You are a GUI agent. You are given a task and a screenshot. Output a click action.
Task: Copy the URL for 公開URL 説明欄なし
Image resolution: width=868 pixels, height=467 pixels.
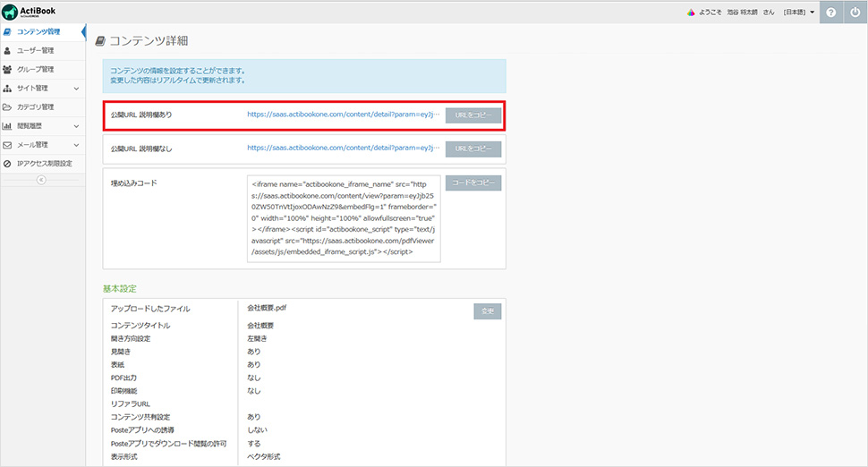(473, 149)
